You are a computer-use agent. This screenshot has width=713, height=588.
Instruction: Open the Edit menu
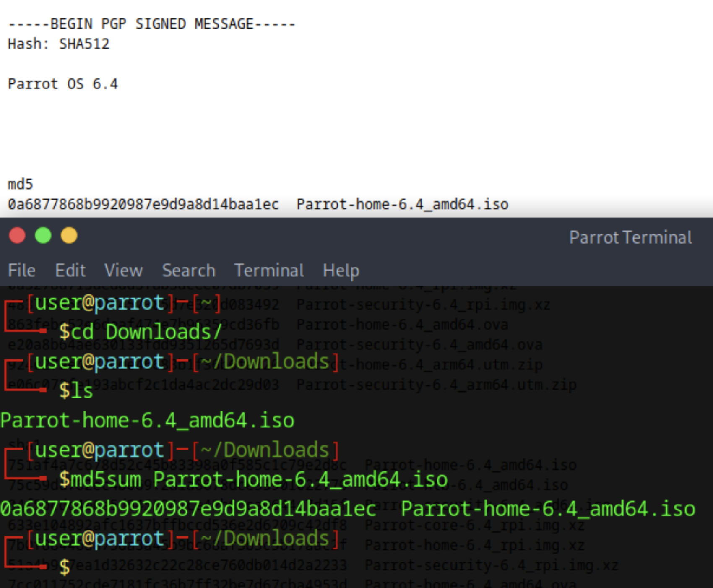pos(70,271)
